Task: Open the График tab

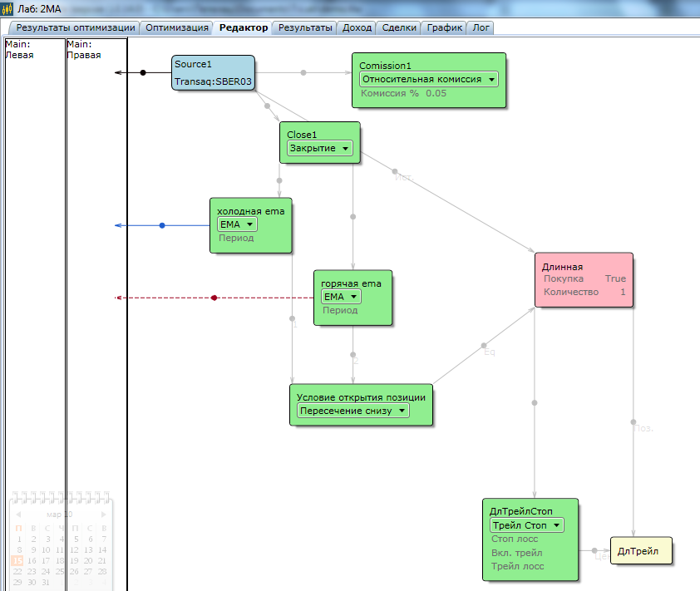Action: tap(445, 27)
